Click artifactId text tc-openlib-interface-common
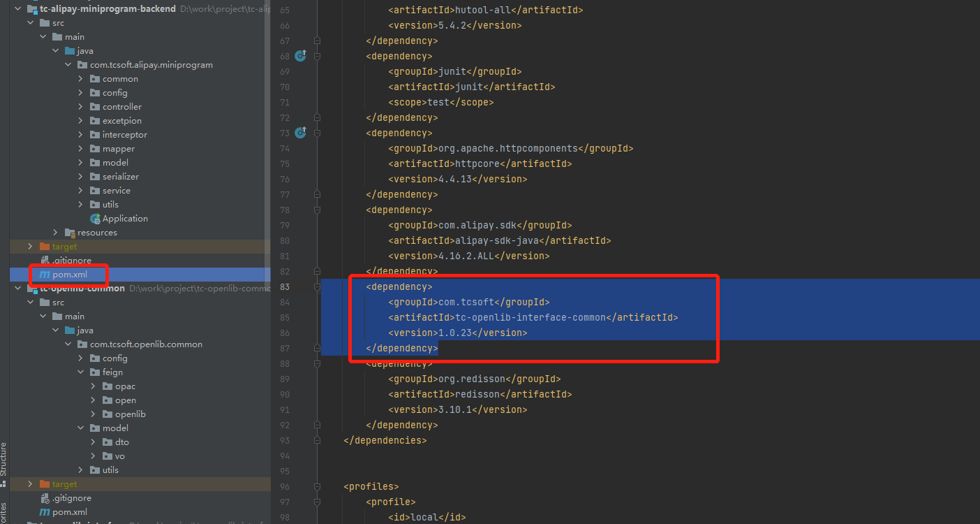The image size is (980, 524). 530,317
